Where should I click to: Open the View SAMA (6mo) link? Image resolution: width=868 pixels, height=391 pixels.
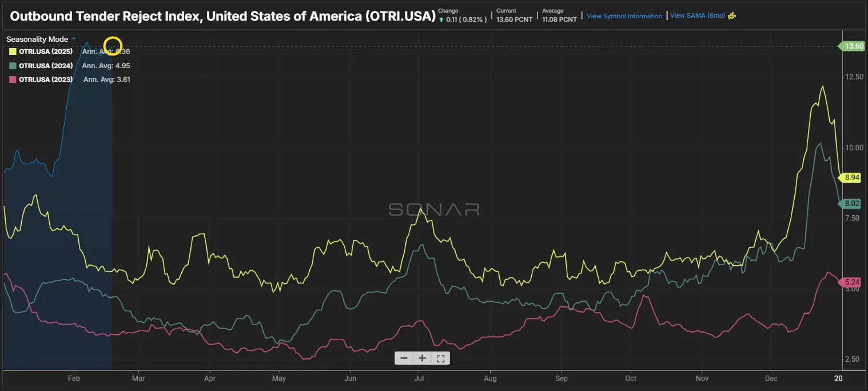pos(697,16)
